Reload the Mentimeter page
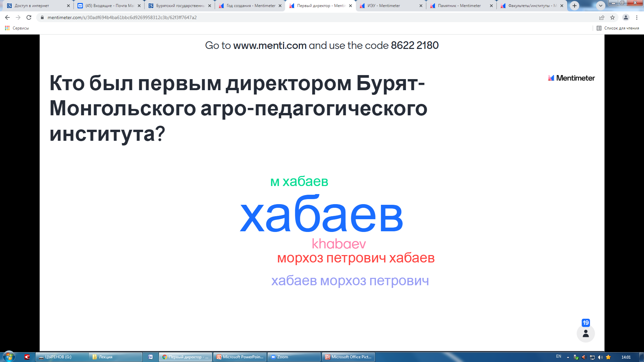The width and height of the screenshot is (644, 362). (x=29, y=17)
